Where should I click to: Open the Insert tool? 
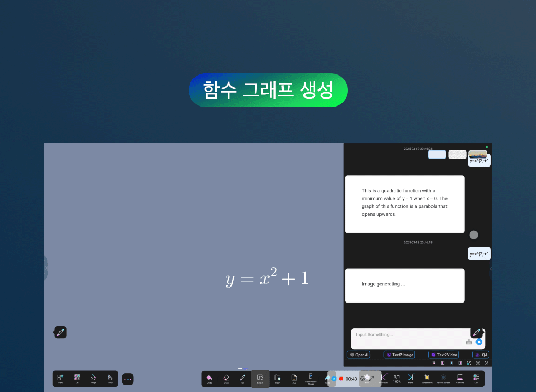[x=278, y=378]
